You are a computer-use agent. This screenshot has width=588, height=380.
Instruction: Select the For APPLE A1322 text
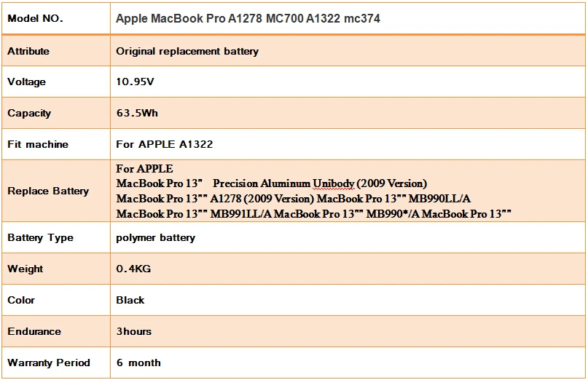click(164, 144)
